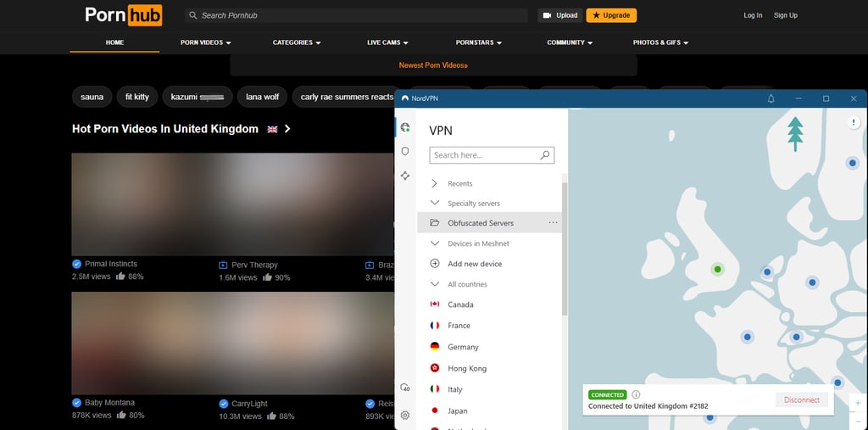
Task: Click the website search magnifier icon
Action: pos(193,15)
